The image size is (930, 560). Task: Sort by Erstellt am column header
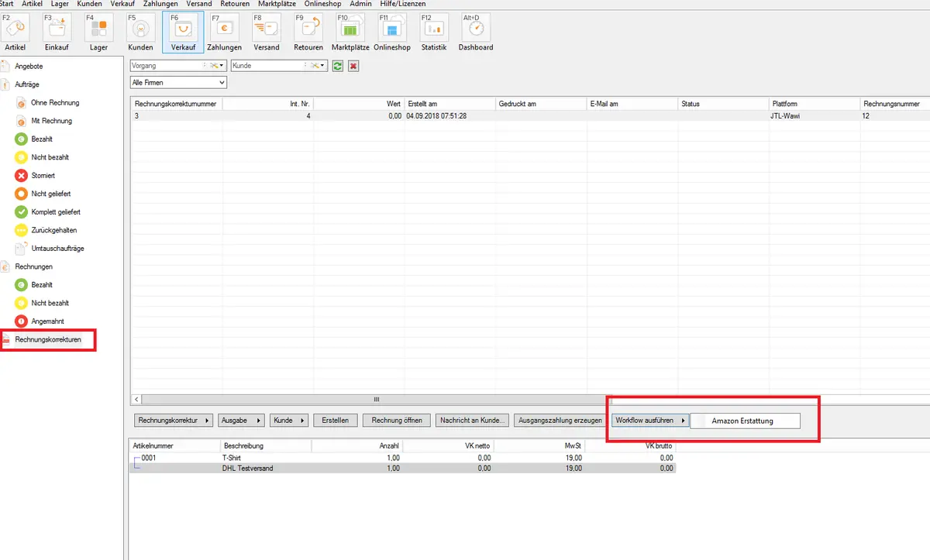coord(449,103)
